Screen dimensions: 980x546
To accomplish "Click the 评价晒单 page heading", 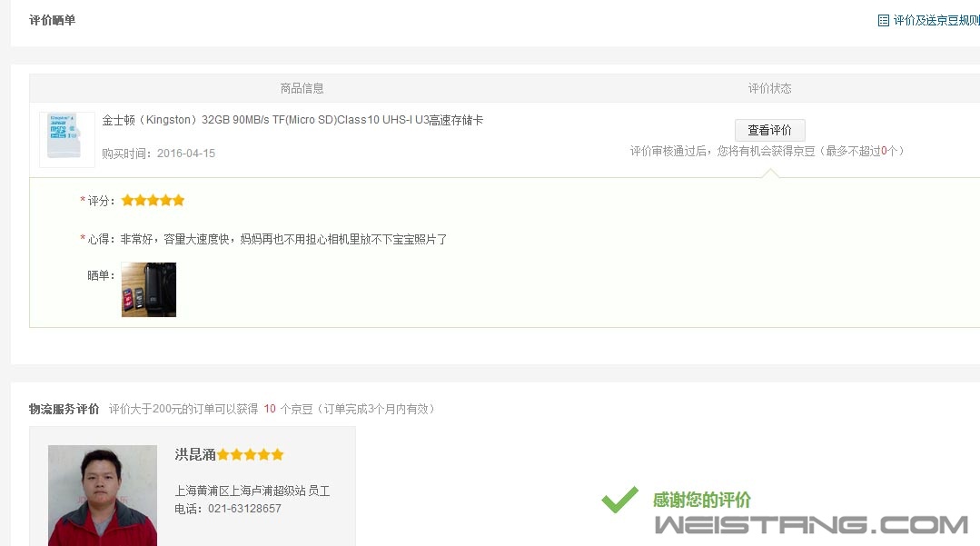I will coord(53,20).
